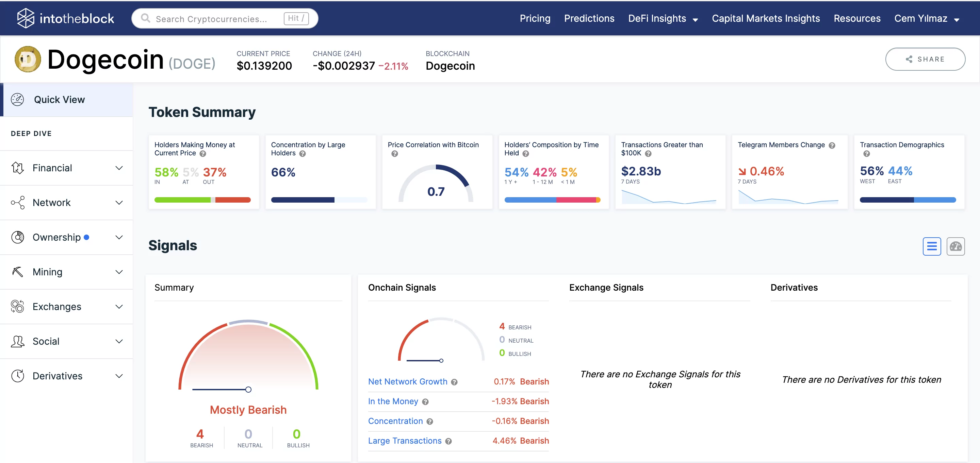Image resolution: width=980 pixels, height=463 pixels.
Task: Click the Bitcoin correlation 0.7 gauge
Action: [436, 183]
